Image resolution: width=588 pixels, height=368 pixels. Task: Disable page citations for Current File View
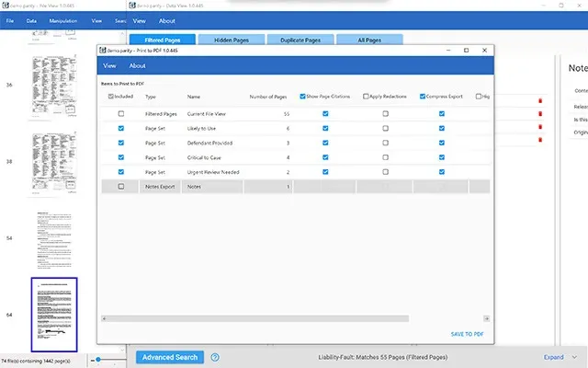coord(325,113)
